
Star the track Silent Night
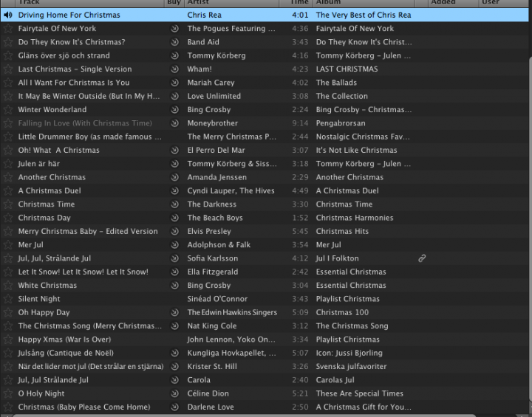pos(8,299)
